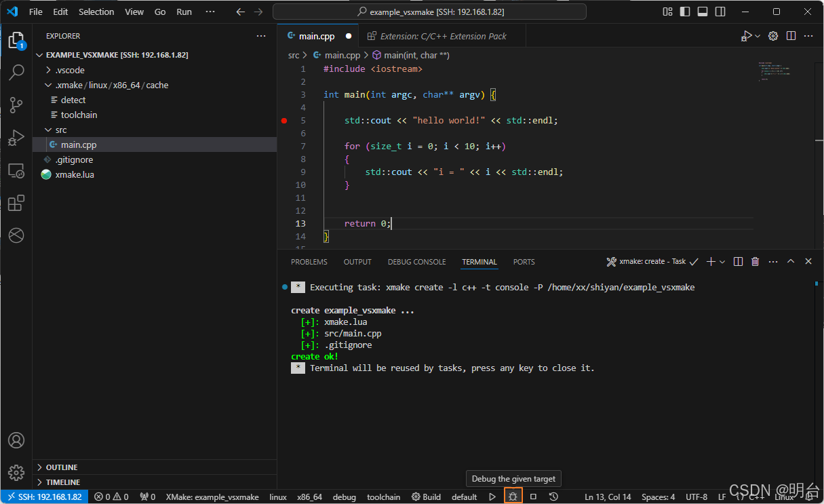Split the terminal panel
Image resolution: width=824 pixels, height=504 pixels.
coord(738,261)
